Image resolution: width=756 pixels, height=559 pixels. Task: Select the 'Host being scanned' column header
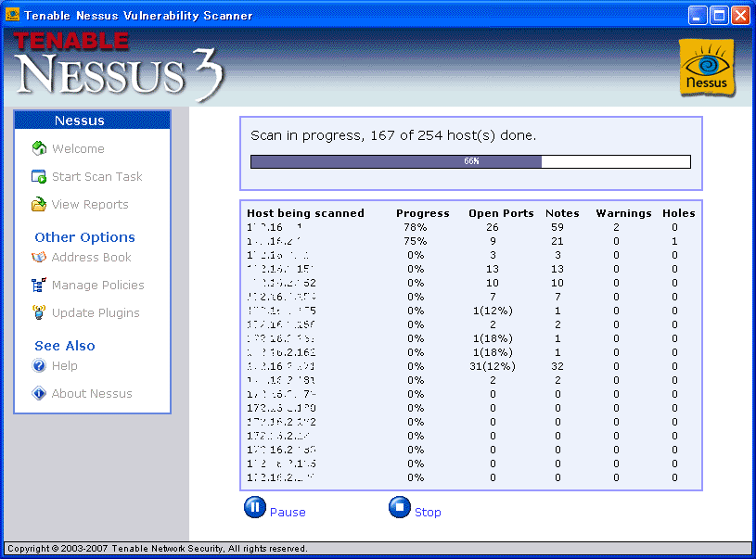[x=306, y=213]
